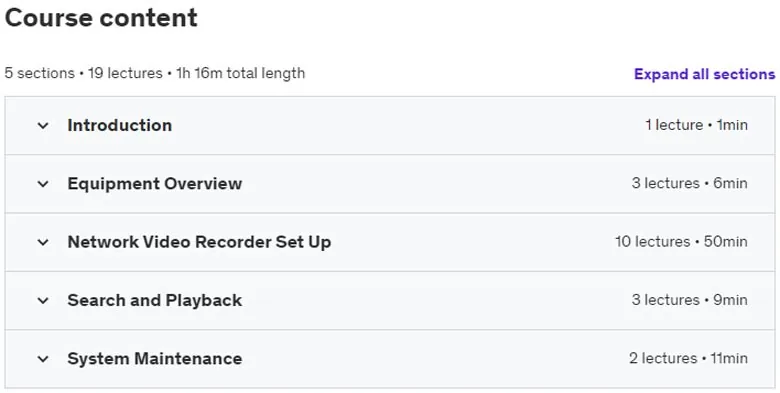Click the '3 lectures • 6min' label

[x=689, y=183]
